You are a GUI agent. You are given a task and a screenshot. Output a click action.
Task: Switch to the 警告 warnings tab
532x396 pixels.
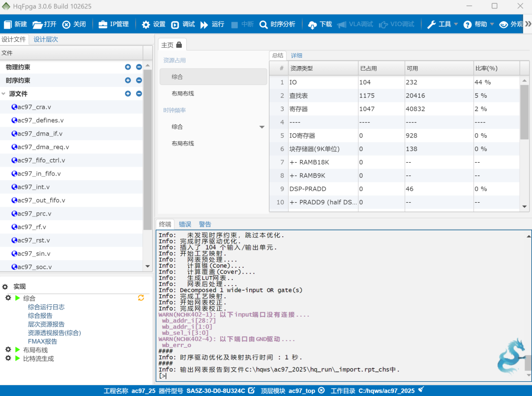(205, 224)
